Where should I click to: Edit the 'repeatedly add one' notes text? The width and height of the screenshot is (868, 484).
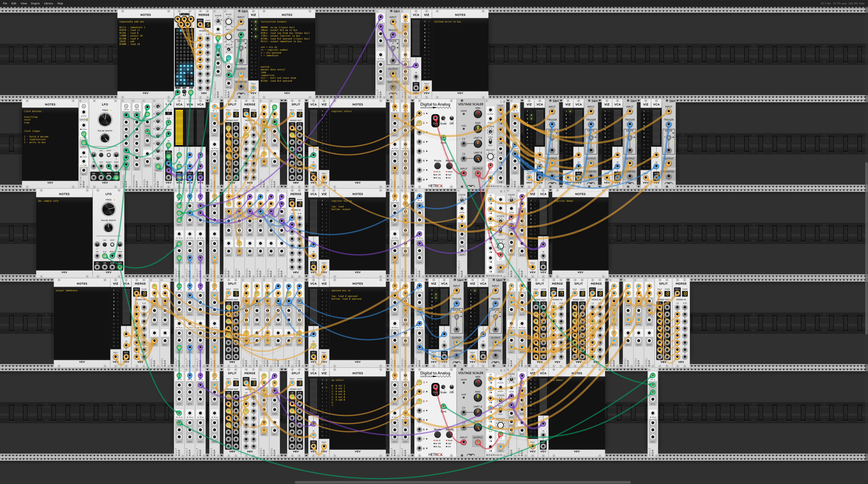coord(146,55)
